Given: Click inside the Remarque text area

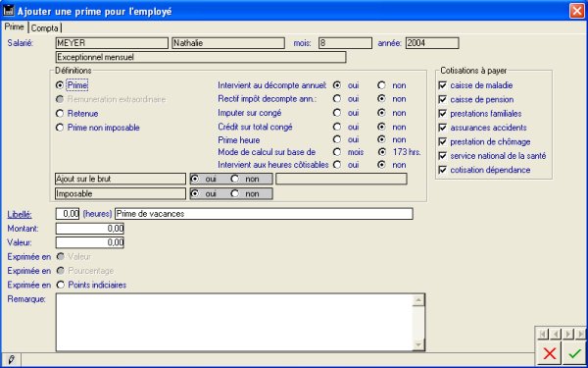Looking at the screenshot, I should 234,323.
